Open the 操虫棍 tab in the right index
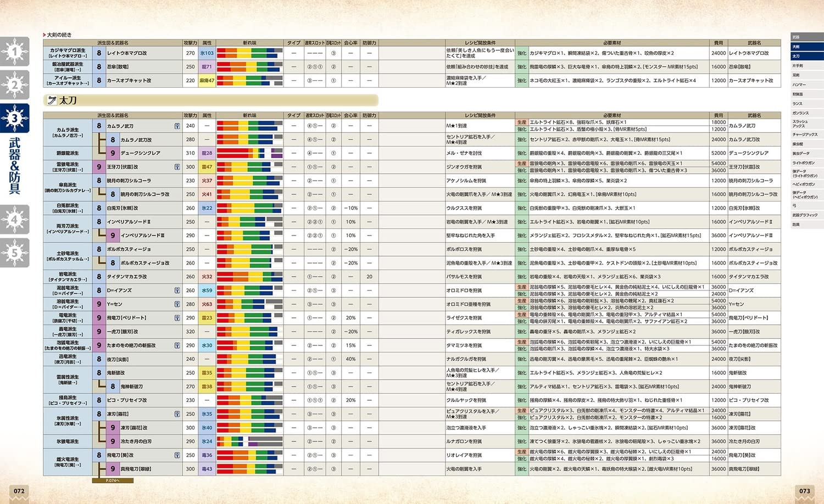This screenshot has width=824, height=504. (x=807, y=144)
